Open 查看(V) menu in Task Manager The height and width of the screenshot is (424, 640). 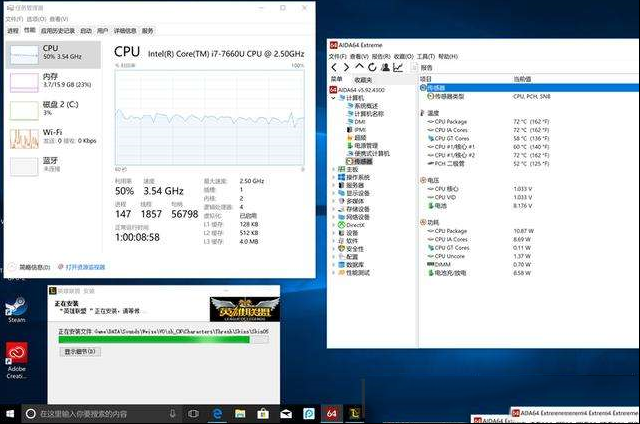(59, 19)
